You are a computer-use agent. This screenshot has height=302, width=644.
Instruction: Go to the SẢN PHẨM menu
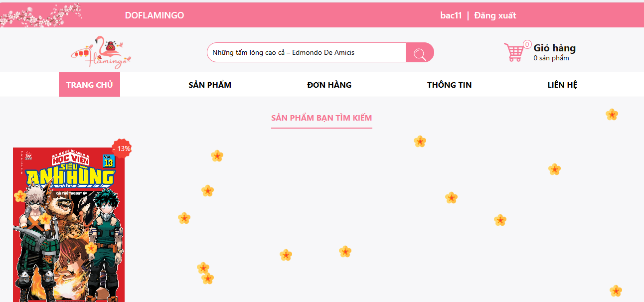coord(210,85)
